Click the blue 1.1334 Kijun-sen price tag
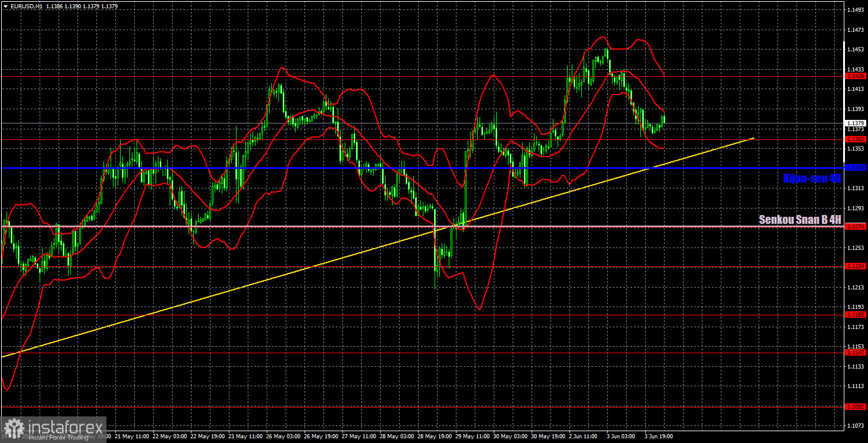Image resolution: width=868 pixels, height=443 pixels. pos(856,168)
